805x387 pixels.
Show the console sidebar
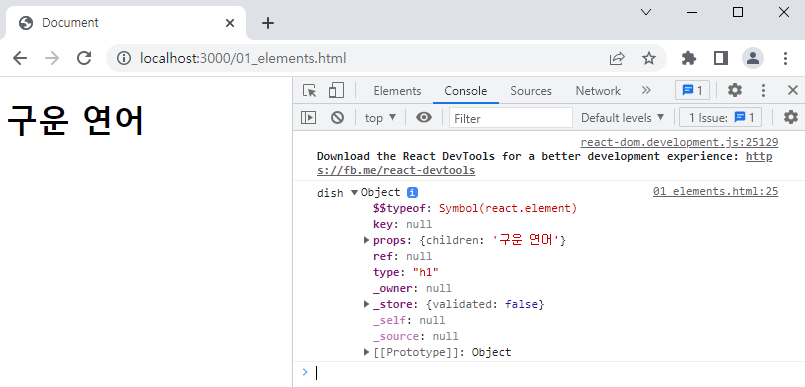tap(308, 118)
